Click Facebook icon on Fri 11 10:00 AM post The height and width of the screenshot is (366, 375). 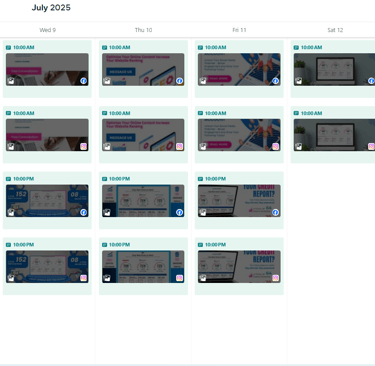275,81
